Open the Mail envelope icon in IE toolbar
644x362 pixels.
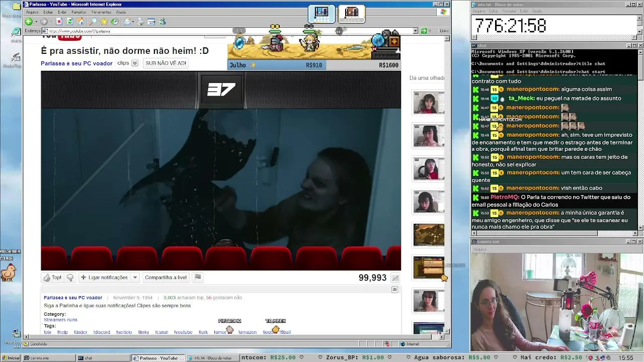(128, 22)
